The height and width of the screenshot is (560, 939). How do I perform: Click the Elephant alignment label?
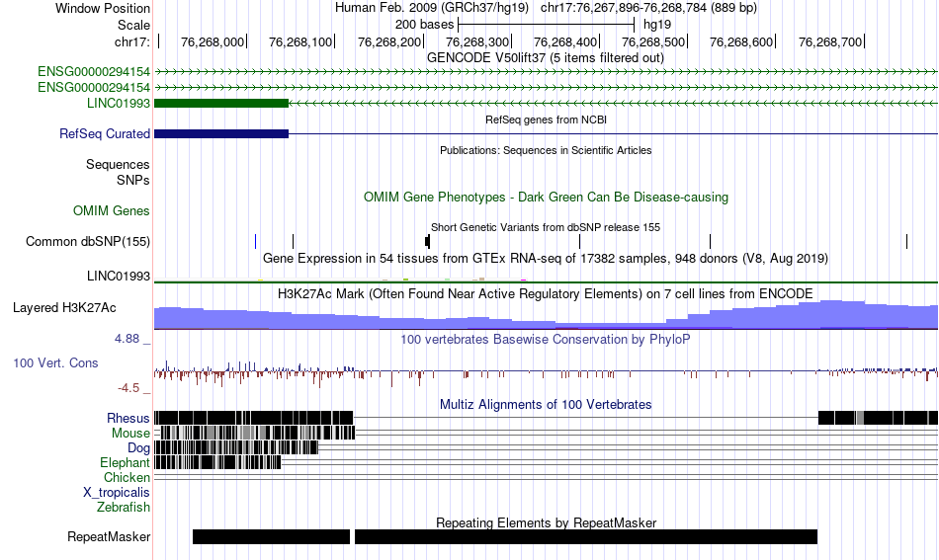(126, 462)
